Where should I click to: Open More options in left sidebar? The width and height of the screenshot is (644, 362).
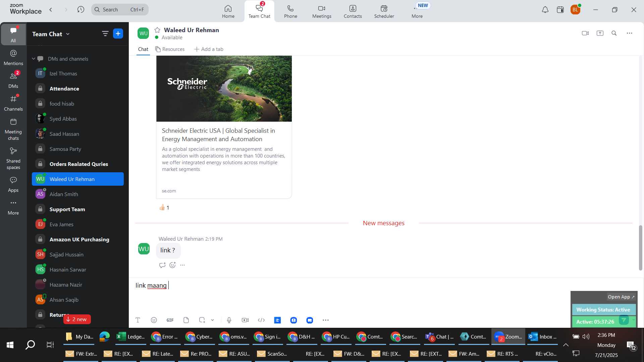coord(13,207)
